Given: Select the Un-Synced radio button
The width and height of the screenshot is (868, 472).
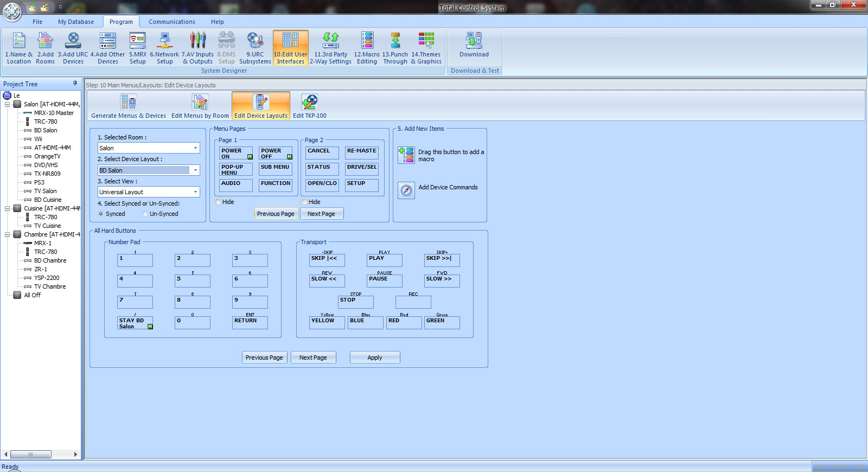Looking at the screenshot, I should pyautogui.click(x=145, y=214).
